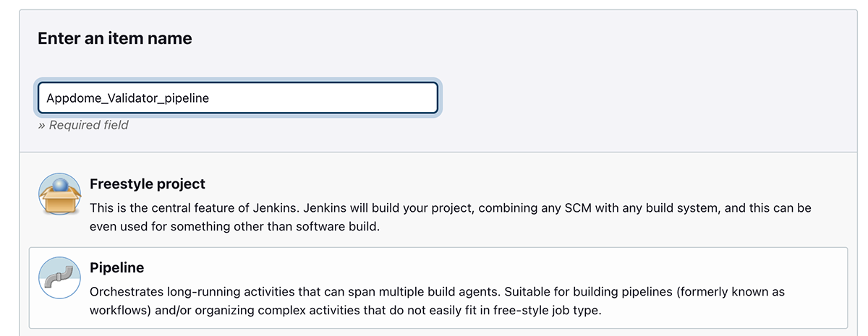Click "Orchestrates" at start of Pipeline description
This screenshot has width=868, height=336.
(123, 292)
